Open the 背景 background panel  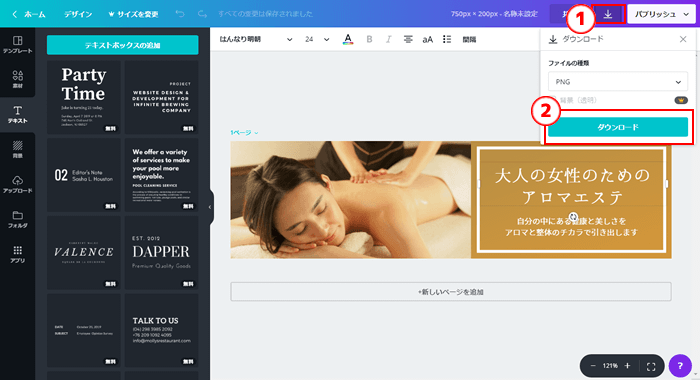17,149
